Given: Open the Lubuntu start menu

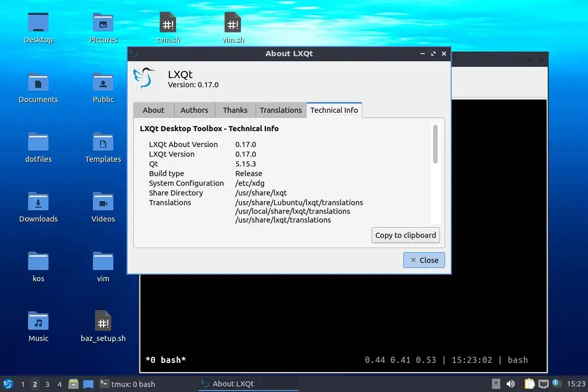Looking at the screenshot, I should pos(8,384).
